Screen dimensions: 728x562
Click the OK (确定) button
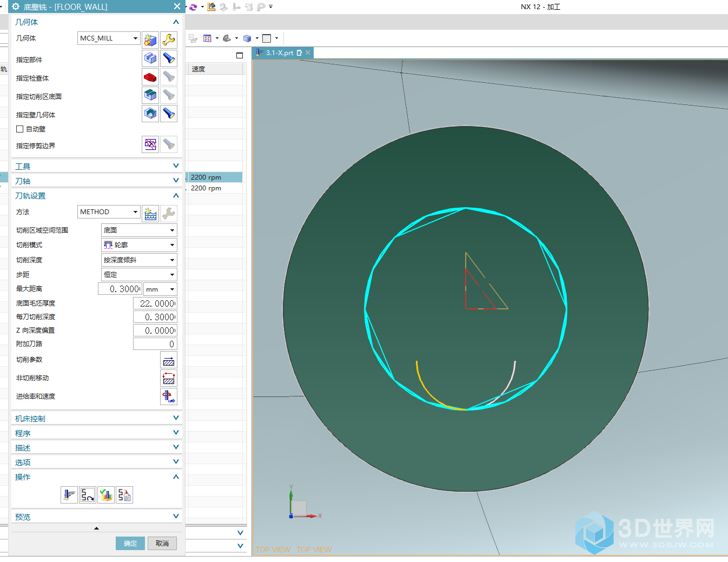pyautogui.click(x=130, y=544)
